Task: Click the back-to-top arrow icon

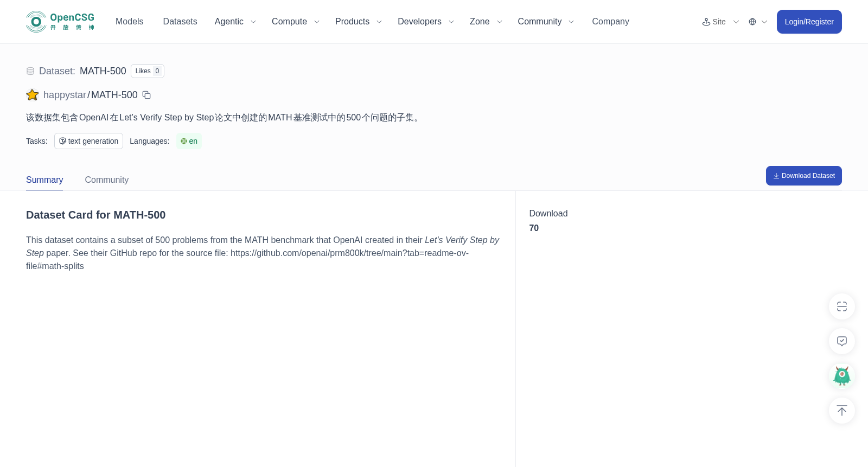Action: pyautogui.click(x=842, y=411)
